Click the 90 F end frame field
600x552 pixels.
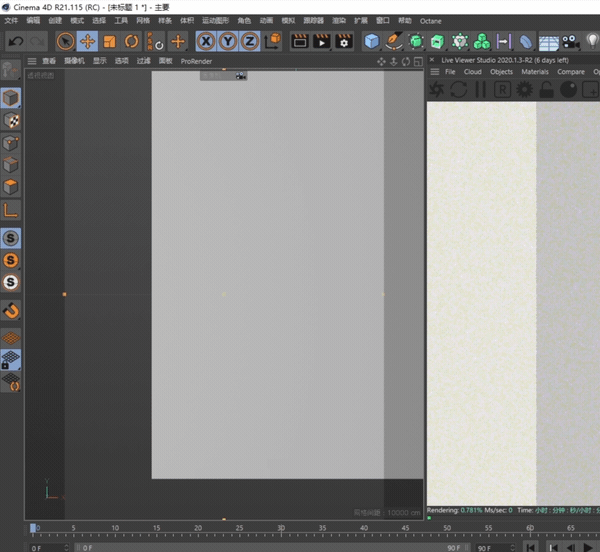(x=495, y=548)
